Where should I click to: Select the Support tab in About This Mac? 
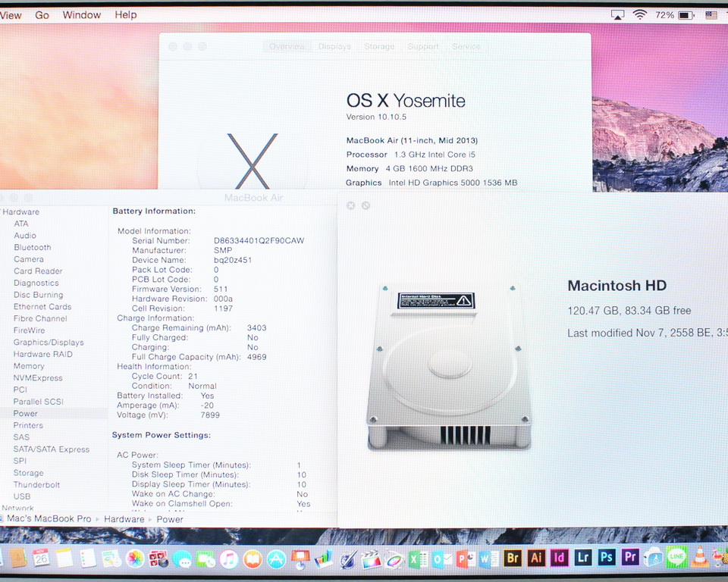(x=423, y=46)
